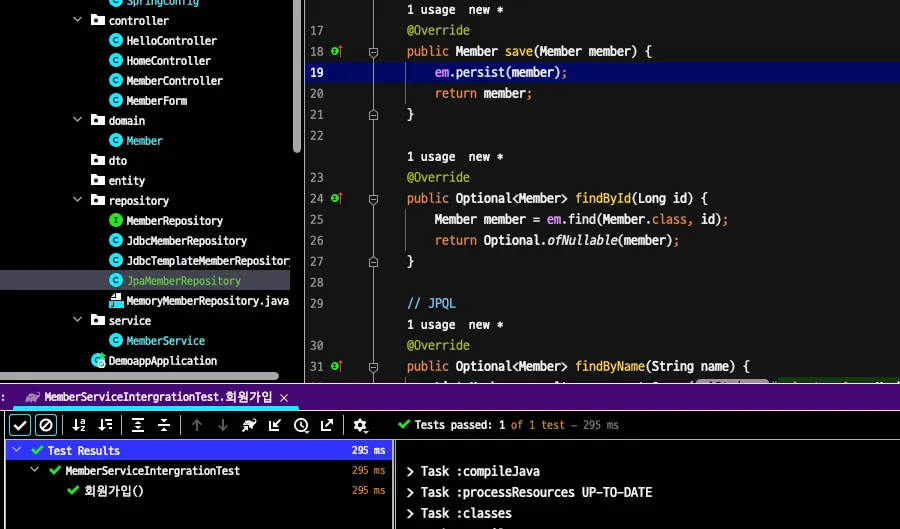
Task: Import tests from file icon
Action: pyautogui.click(x=275, y=425)
